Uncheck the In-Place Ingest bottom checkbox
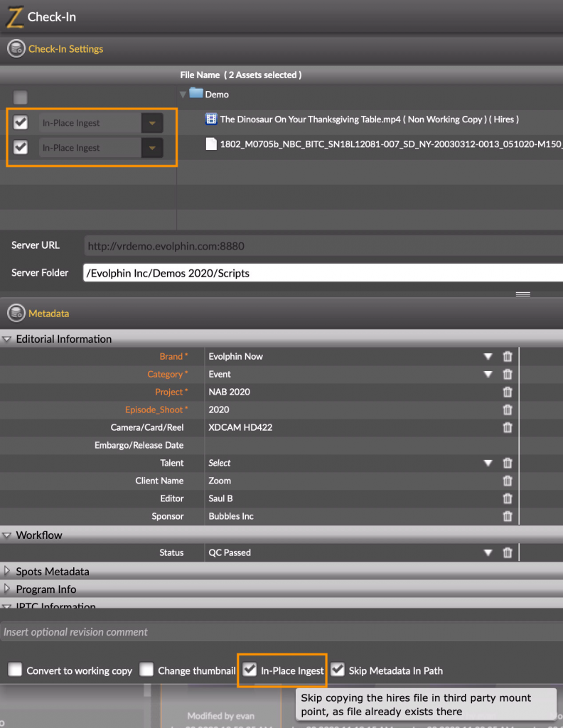The height and width of the screenshot is (728, 563). (250, 670)
